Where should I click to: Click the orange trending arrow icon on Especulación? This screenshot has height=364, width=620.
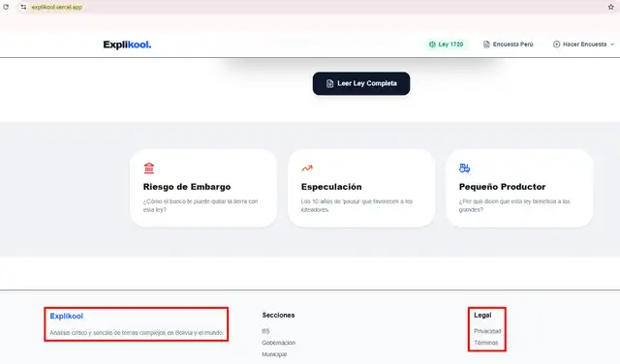[x=307, y=168]
